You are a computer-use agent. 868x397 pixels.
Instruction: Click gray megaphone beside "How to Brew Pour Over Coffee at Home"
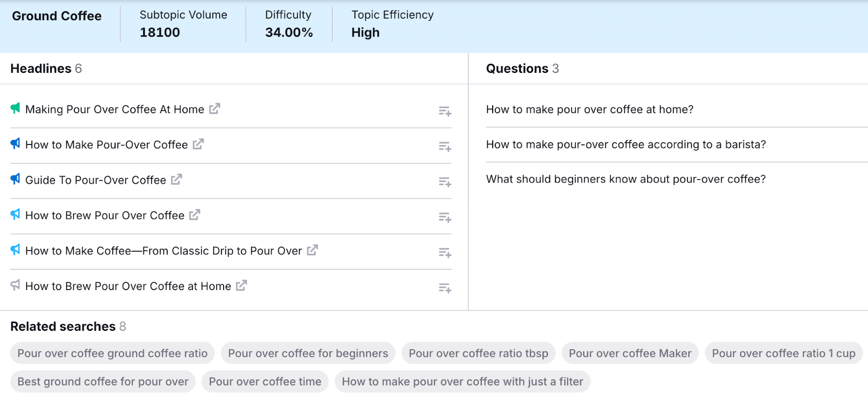[15, 285]
